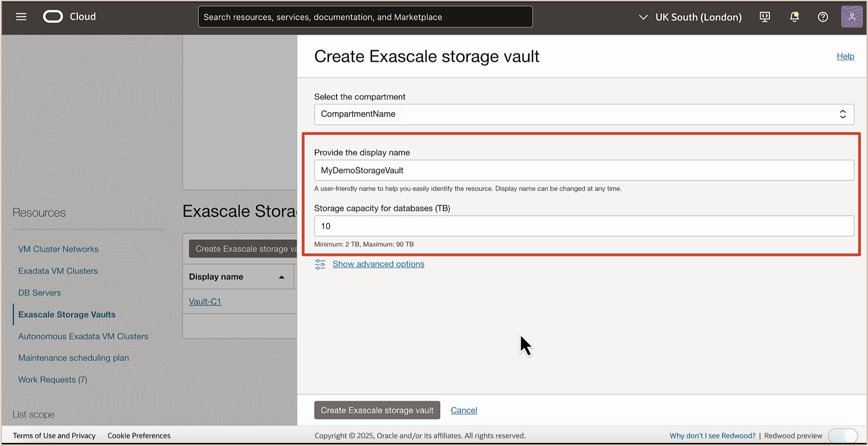Click the Oracle Cloud logo
The width and height of the screenshot is (868, 446).
tap(53, 17)
